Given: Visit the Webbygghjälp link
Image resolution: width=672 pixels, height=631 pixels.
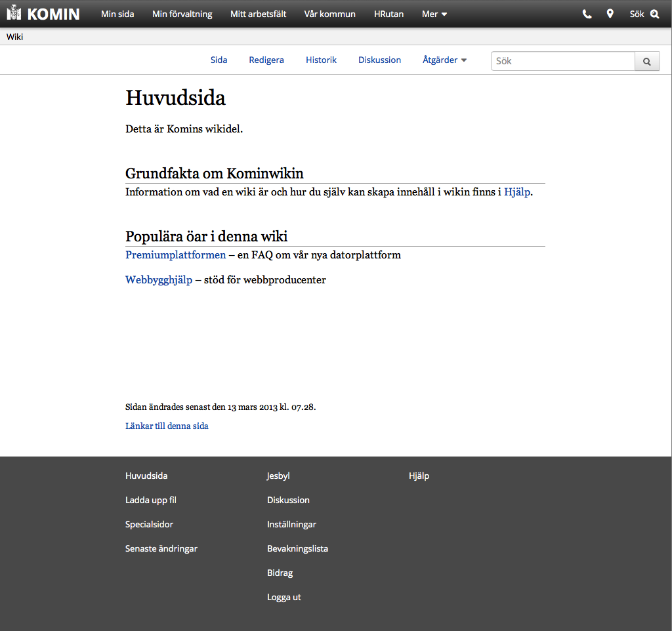Looking at the screenshot, I should [159, 280].
